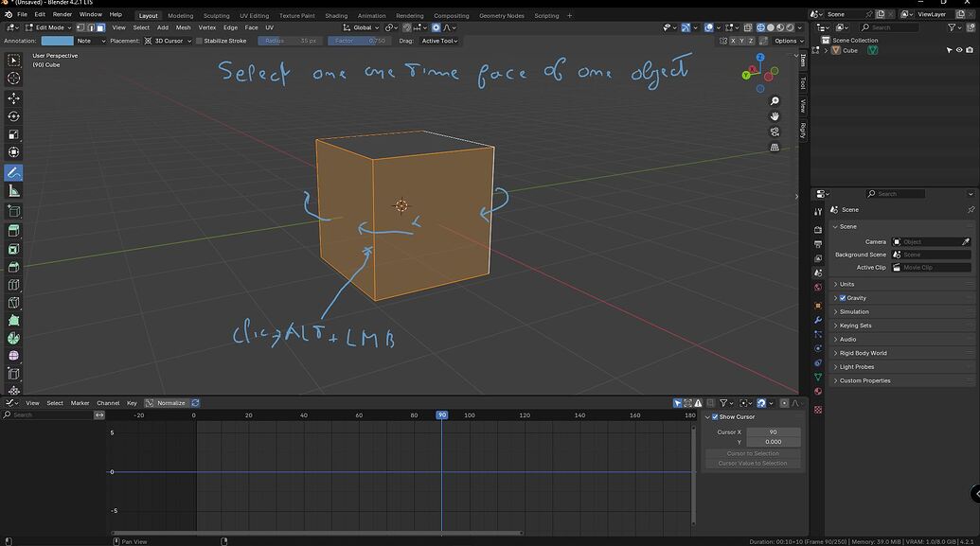Adjust the Radius slider
Screen dimensions: 980x546
tap(290, 41)
